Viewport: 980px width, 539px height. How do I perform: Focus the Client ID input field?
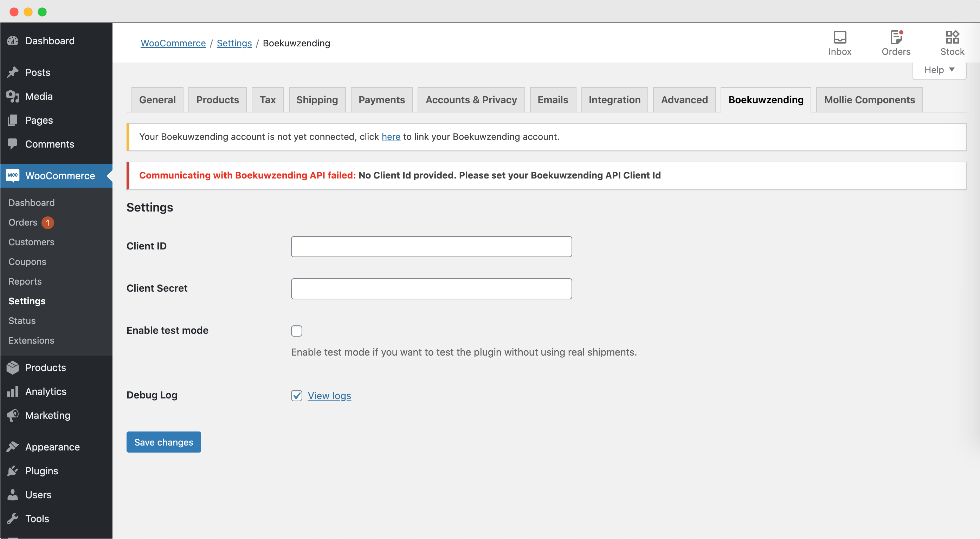coord(431,247)
